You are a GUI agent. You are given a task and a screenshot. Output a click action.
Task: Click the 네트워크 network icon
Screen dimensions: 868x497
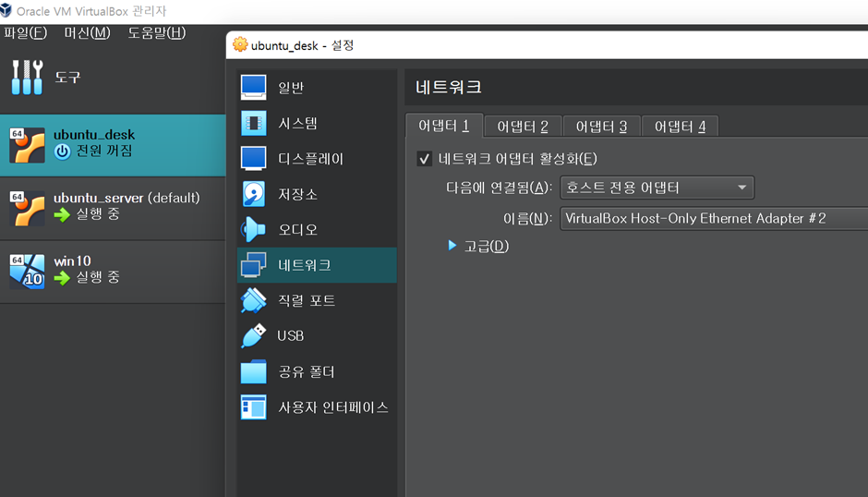point(254,265)
